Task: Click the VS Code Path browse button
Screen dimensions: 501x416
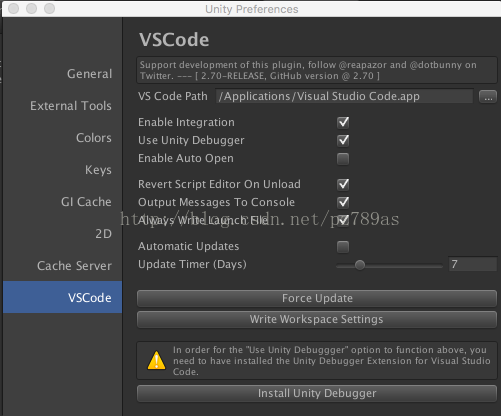Action: pyautogui.click(x=488, y=97)
